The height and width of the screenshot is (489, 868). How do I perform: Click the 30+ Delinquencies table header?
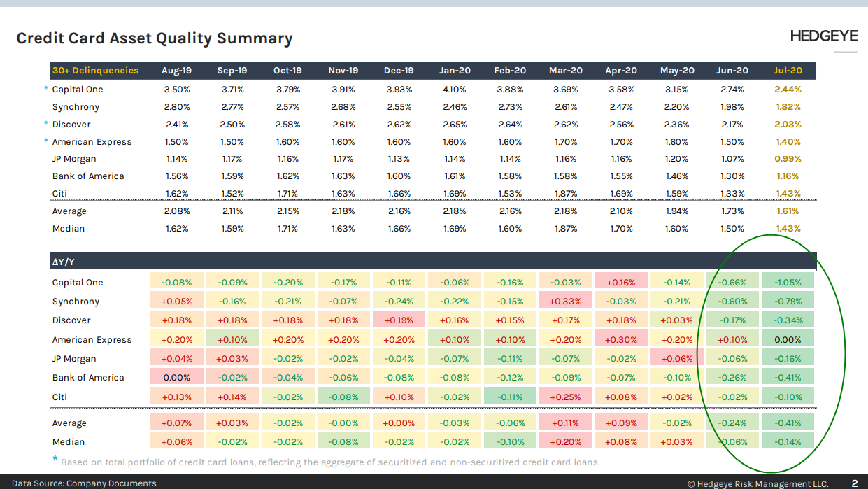[x=95, y=71]
